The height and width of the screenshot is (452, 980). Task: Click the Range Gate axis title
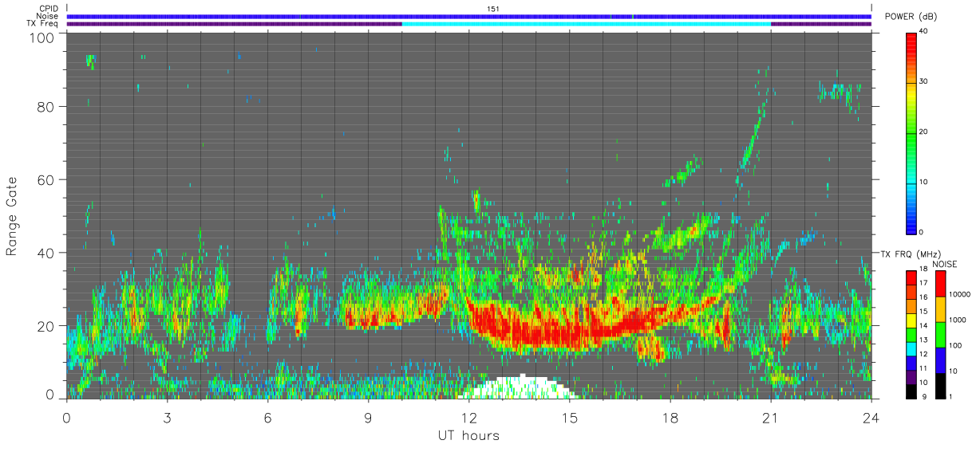[12, 216]
